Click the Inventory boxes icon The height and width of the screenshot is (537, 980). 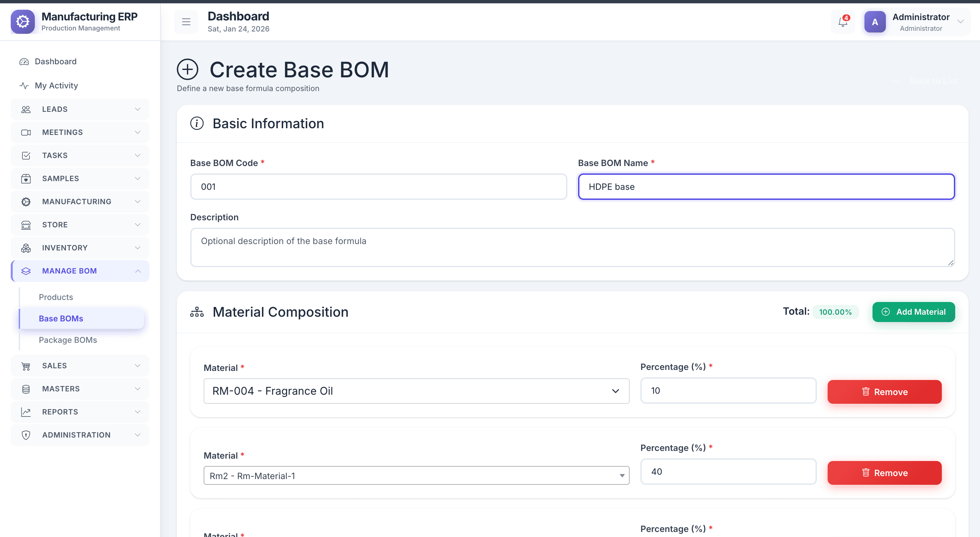[x=26, y=248]
